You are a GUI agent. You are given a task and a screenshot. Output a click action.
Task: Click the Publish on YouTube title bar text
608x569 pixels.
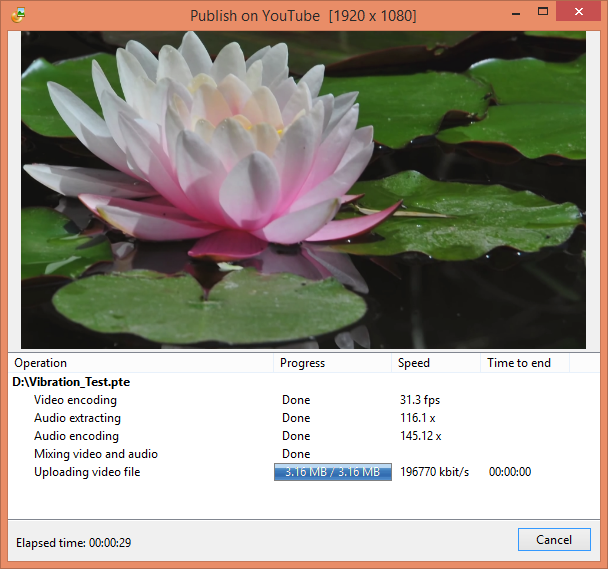click(303, 15)
